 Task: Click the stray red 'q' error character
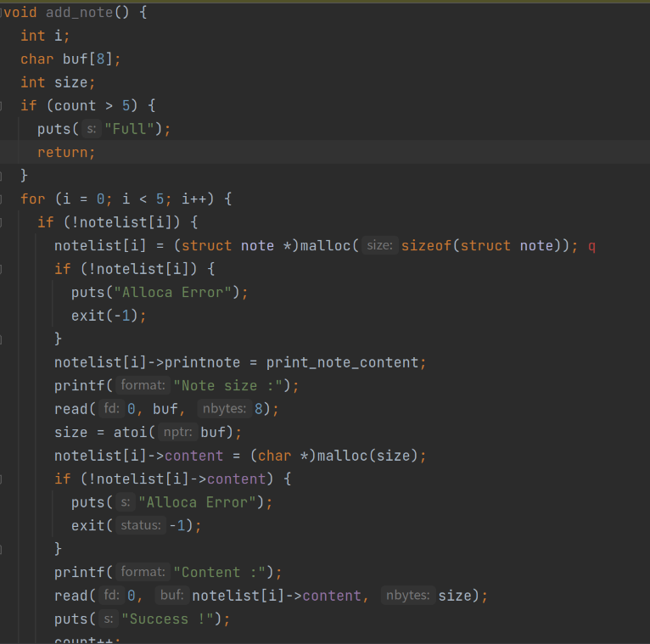(591, 246)
